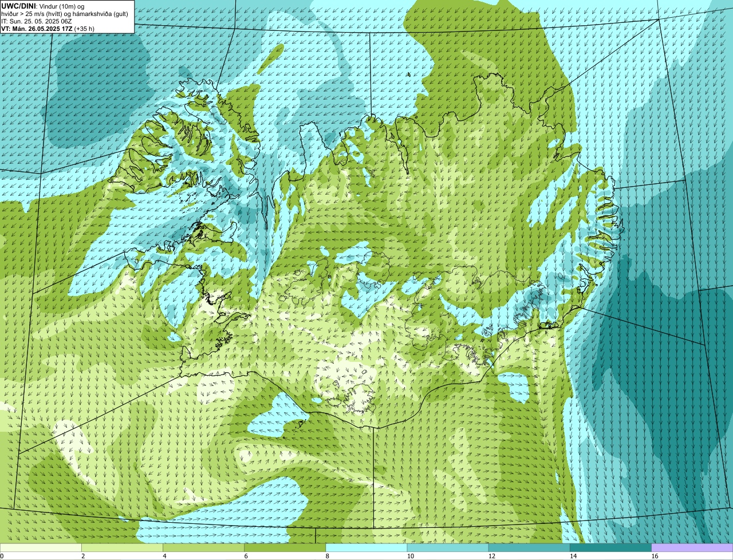Image resolution: width=733 pixels, height=560 pixels.
Task: Click the legend scale label '16'
Action: coord(655,556)
